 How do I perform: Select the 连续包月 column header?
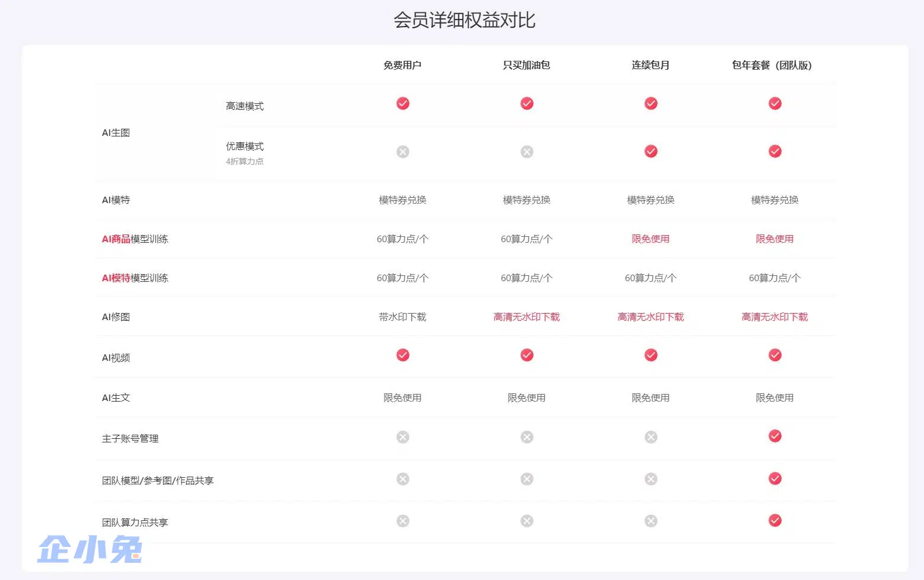coord(650,65)
